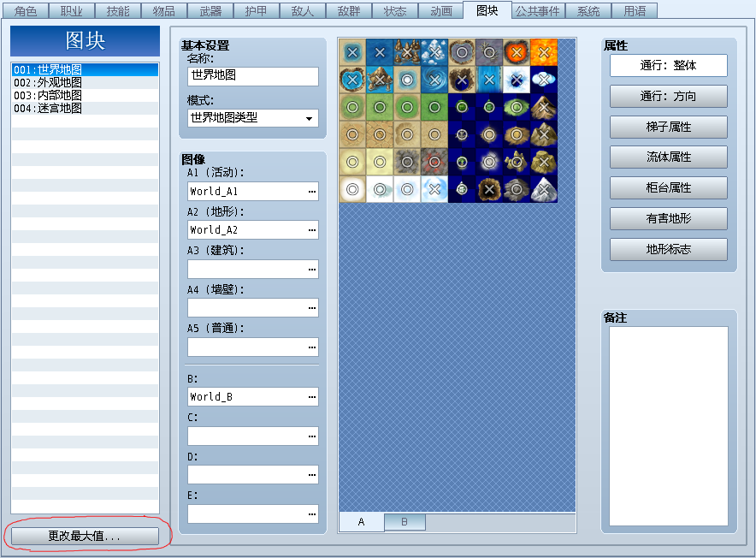Click the 地形标志 button
This screenshot has width=756, height=558.
click(668, 249)
